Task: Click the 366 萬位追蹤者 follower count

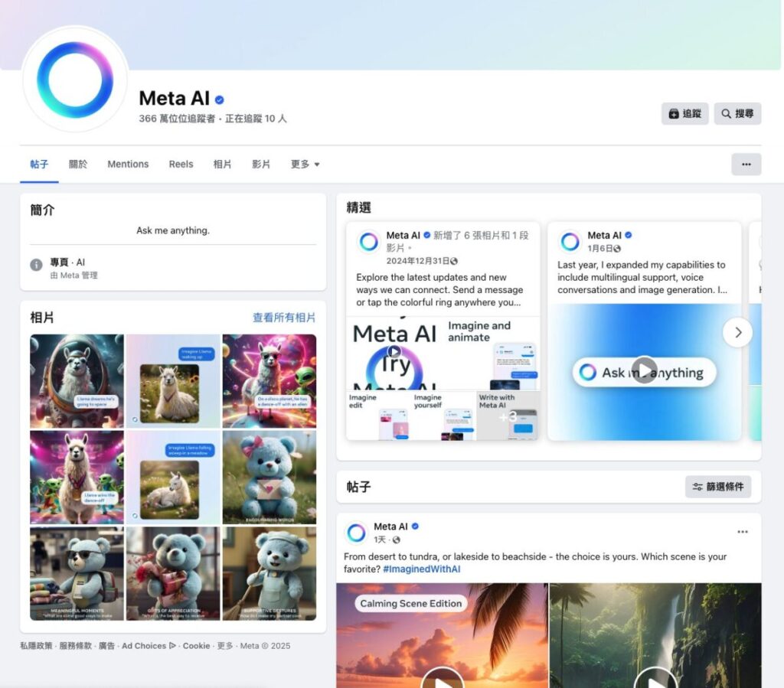Action: coord(177,119)
